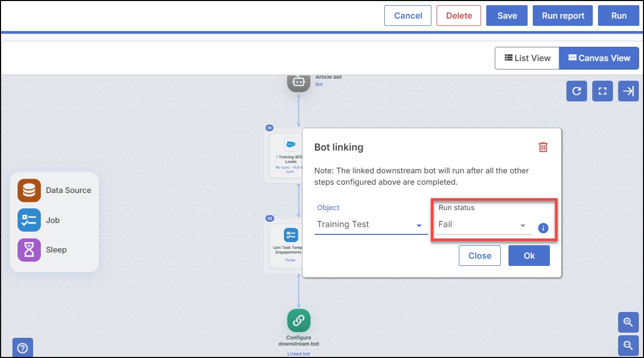644x358 pixels.
Task: Select the Data Source palette icon
Action: point(29,190)
